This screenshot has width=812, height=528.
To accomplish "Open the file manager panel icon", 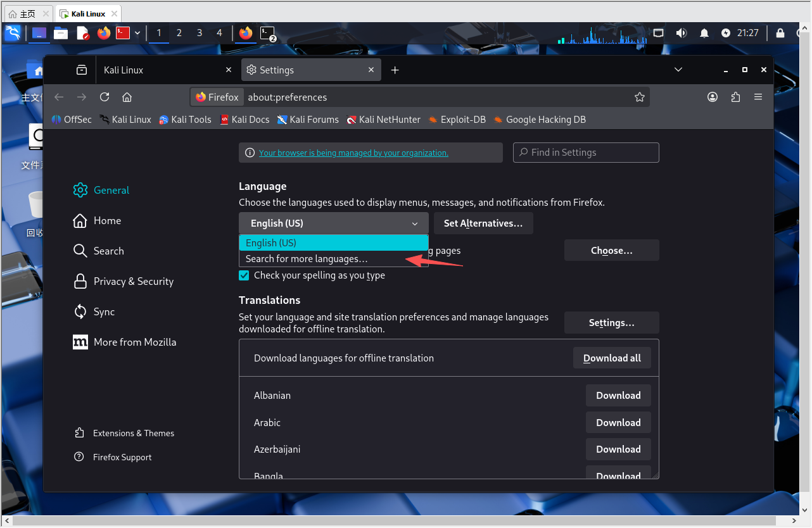I will pyautogui.click(x=61, y=33).
